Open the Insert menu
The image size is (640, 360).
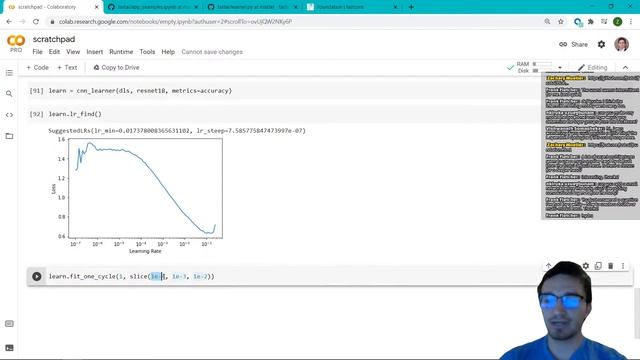94,52
